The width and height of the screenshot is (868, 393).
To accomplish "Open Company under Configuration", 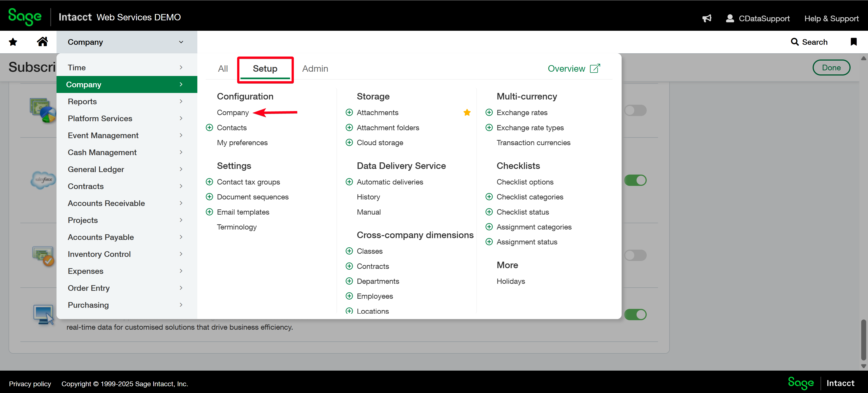I will (233, 113).
